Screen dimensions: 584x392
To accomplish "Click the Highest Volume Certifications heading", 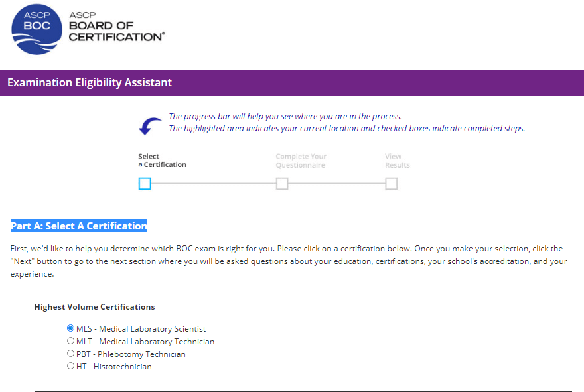I will tap(95, 306).
